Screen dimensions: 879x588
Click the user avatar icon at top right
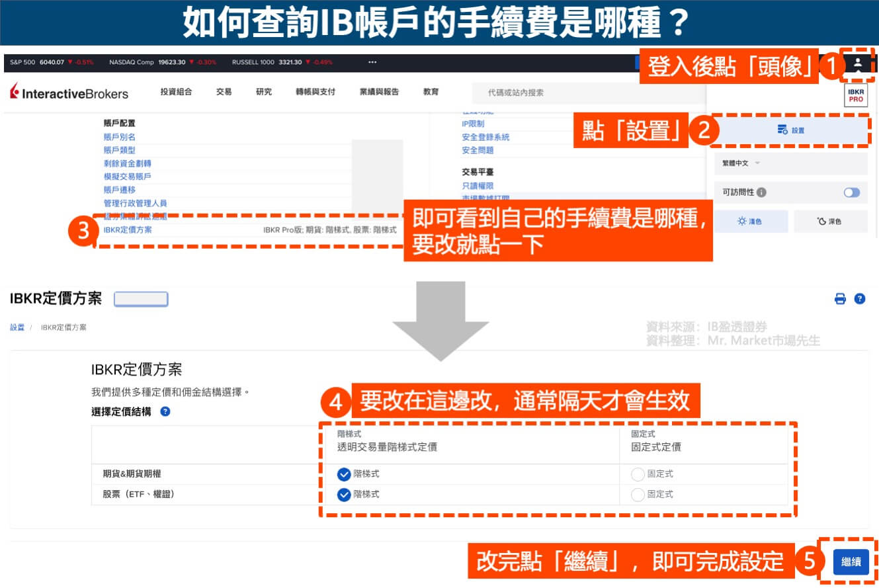click(858, 63)
